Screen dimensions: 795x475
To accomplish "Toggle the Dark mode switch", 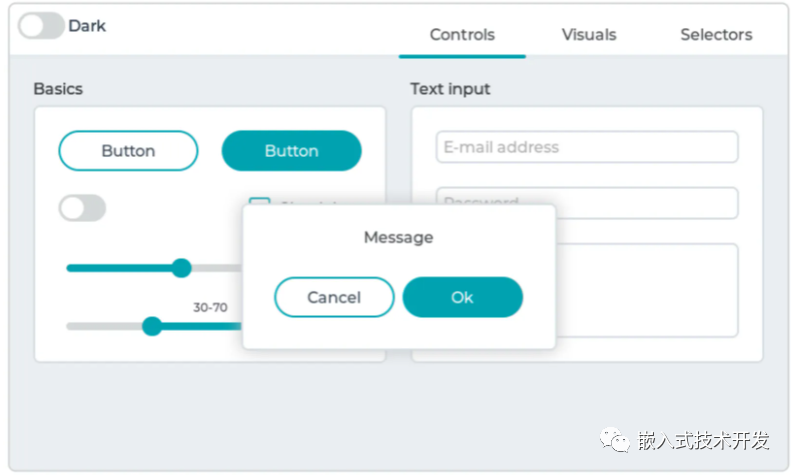I will (x=41, y=26).
